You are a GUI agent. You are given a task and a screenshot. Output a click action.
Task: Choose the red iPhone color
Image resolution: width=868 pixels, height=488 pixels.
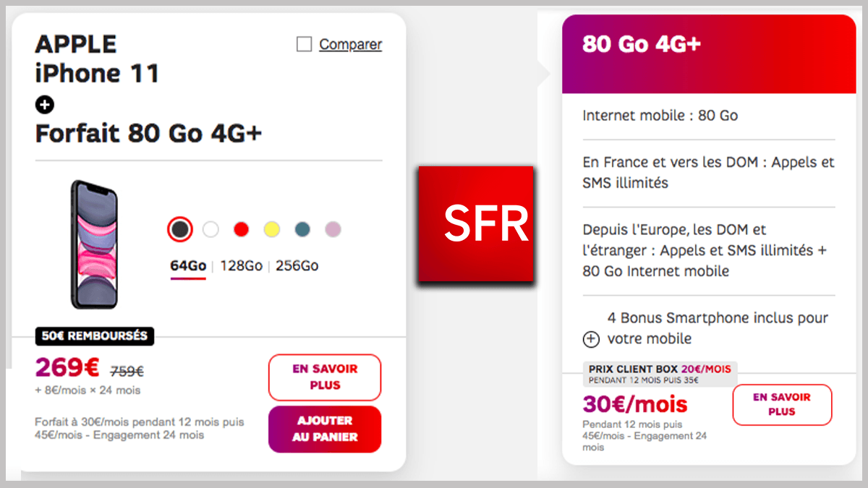click(x=241, y=230)
